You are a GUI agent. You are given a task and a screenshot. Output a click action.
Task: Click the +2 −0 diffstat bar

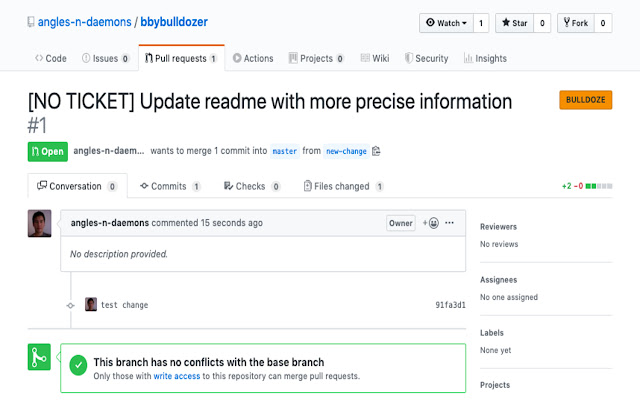pyautogui.click(x=587, y=186)
